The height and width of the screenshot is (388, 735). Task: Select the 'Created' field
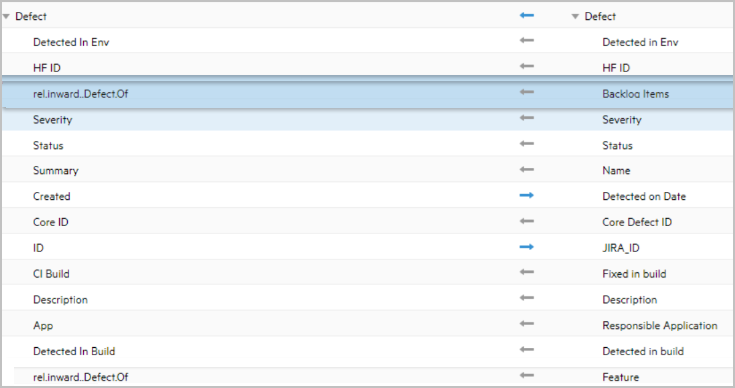tap(52, 196)
